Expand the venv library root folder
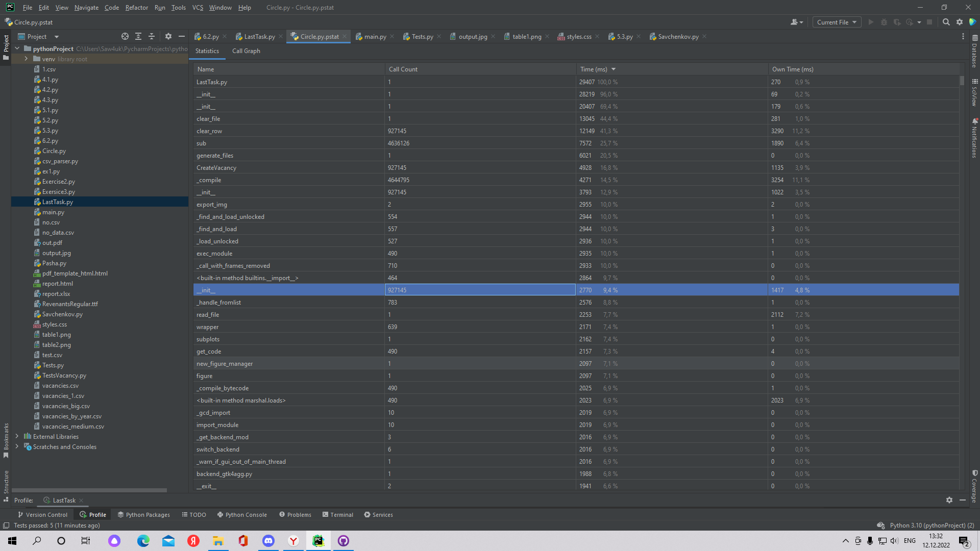980x551 pixels. [x=26, y=59]
